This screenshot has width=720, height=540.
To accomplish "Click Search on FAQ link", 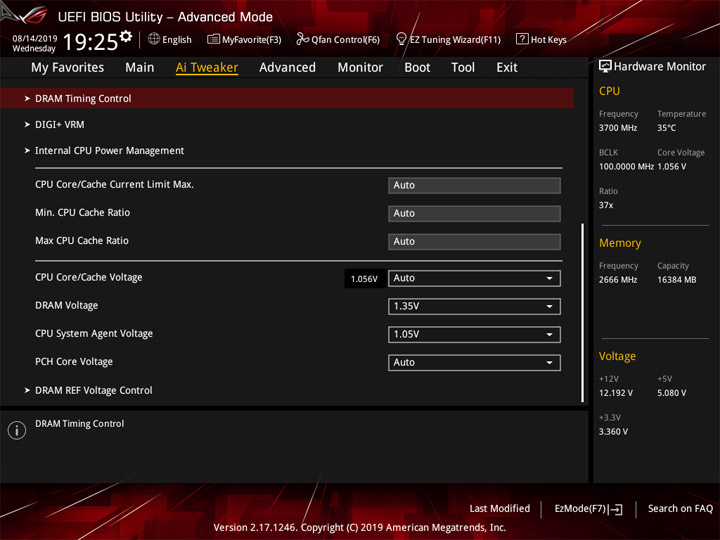I will pos(680,508).
